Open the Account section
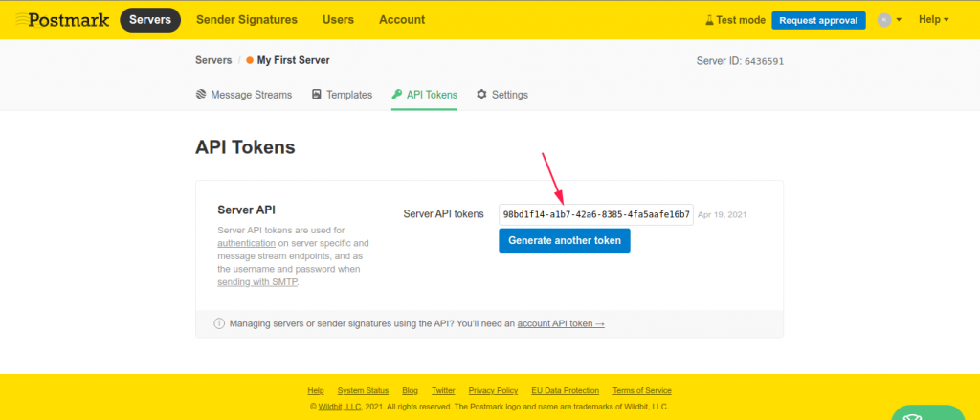This screenshot has width=980, height=420. click(x=402, y=20)
